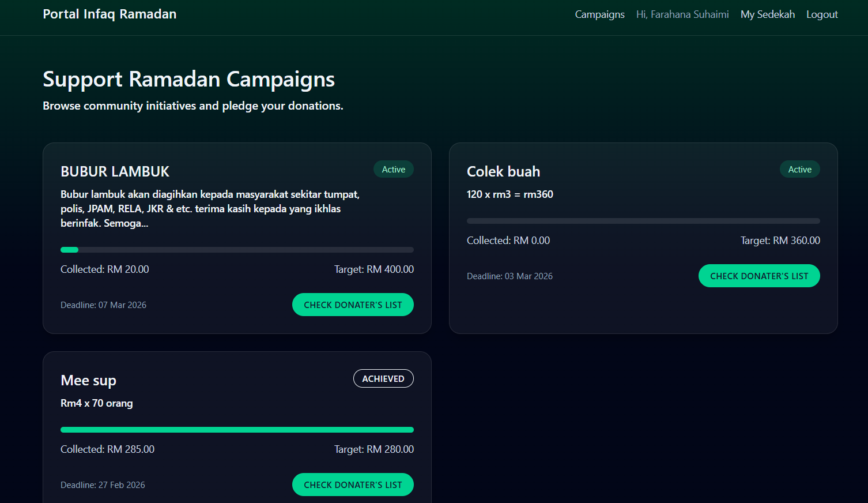This screenshot has width=868, height=503.
Task: Select the Hi, Farahana Suhaimi profile label
Action: click(682, 14)
